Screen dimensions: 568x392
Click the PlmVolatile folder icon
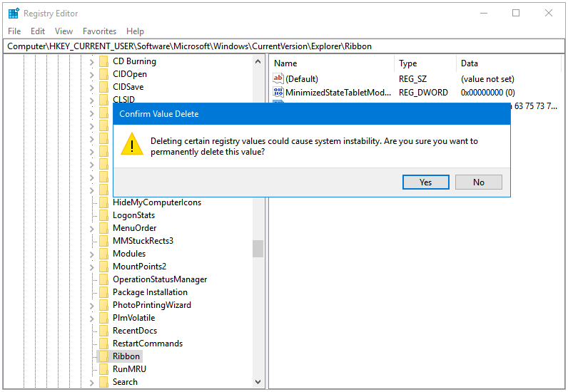coord(103,318)
